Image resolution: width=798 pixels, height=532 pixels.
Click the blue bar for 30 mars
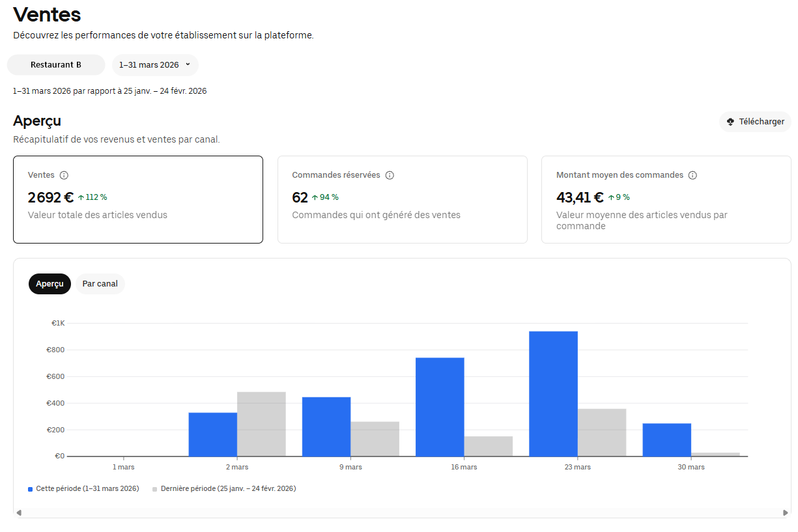point(667,440)
